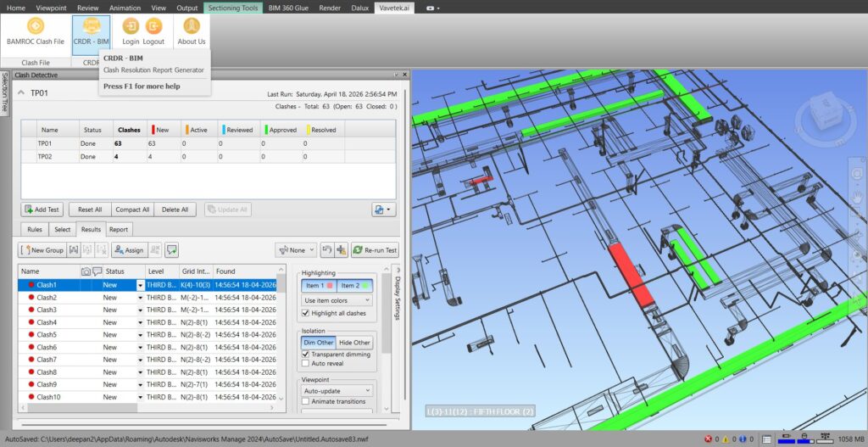This screenshot has width=868, height=447.
Task: Open the Sectioning Tools ribbon tab
Action: (233, 8)
